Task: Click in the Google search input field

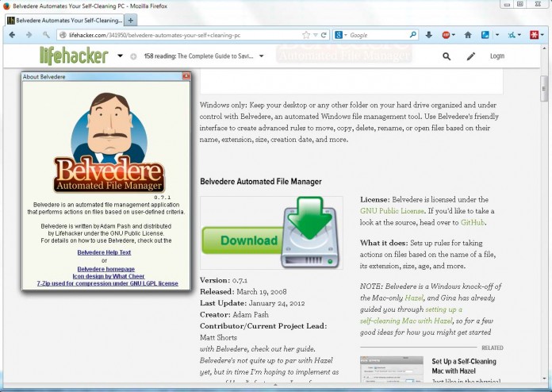Action: click(378, 35)
